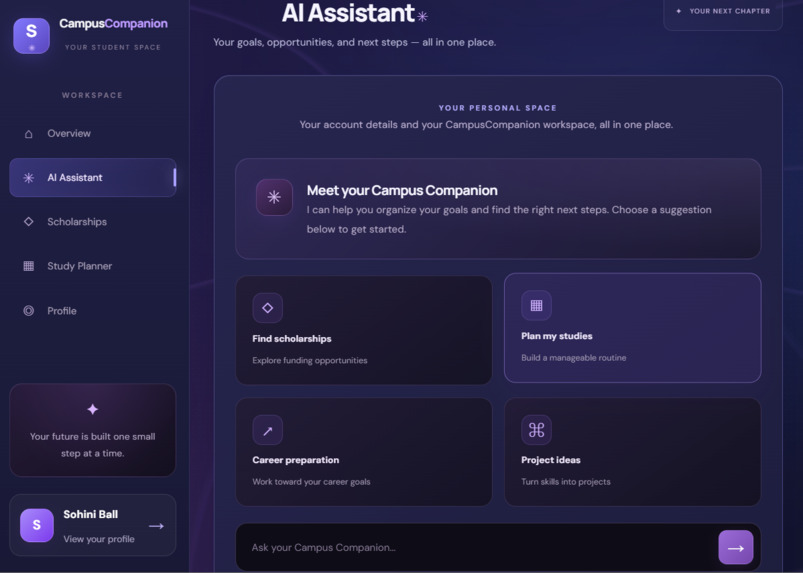Click Turn skills into projects text
This screenshot has width=803, height=573.
tap(565, 482)
